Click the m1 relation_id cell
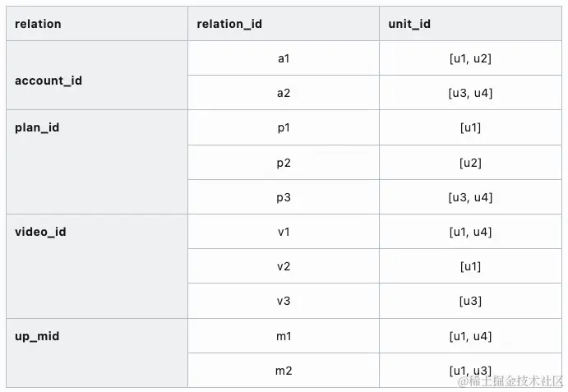This screenshot has width=568, height=392. [284, 336]
